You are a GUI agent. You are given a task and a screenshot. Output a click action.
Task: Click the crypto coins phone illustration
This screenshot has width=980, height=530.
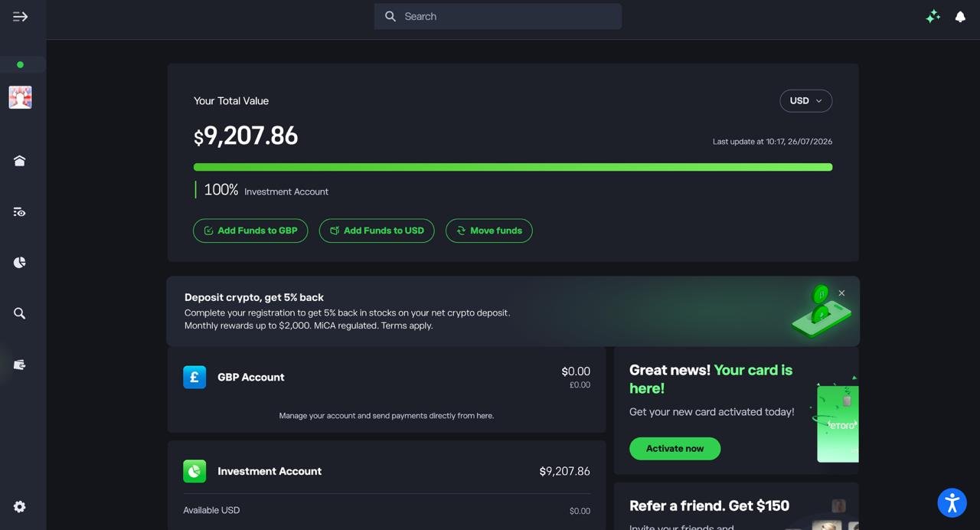[x=821, y=311]
